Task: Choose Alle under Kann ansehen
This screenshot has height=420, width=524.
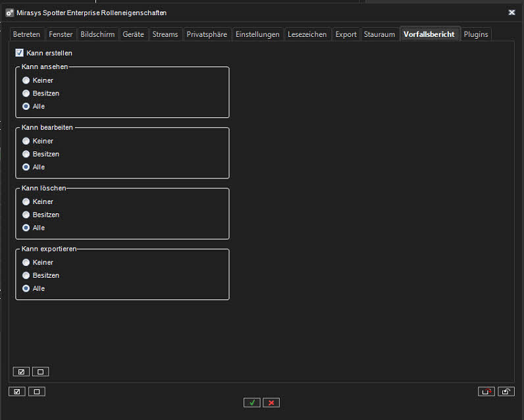Action: (x=26, y=106)
